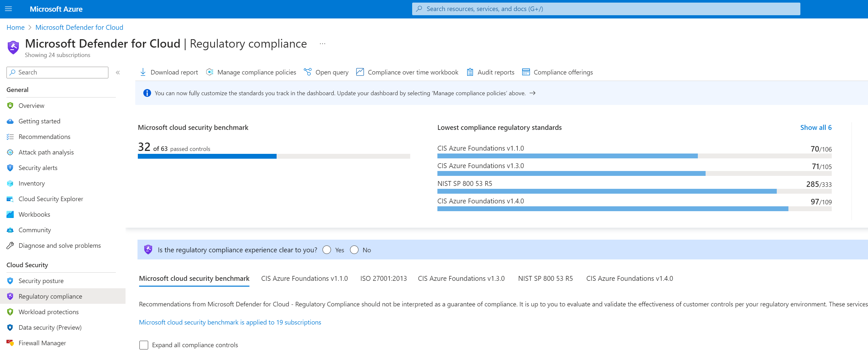Select the CIS Azure Foundations v1.3.0 tab
This screenshot has height=354, width=868.
(461, 279)
